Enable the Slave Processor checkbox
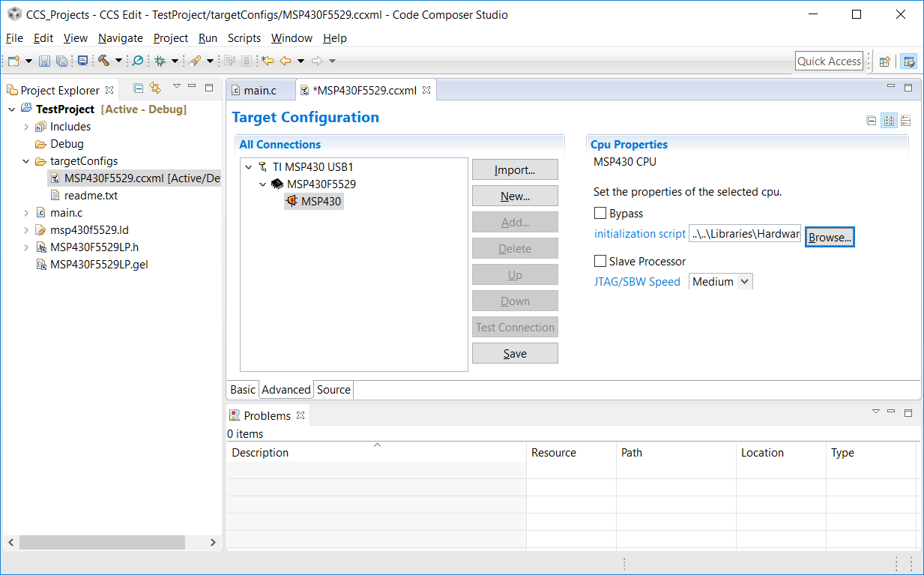The width and height of the screenshot is (924, 575). (x=600, y=262)
